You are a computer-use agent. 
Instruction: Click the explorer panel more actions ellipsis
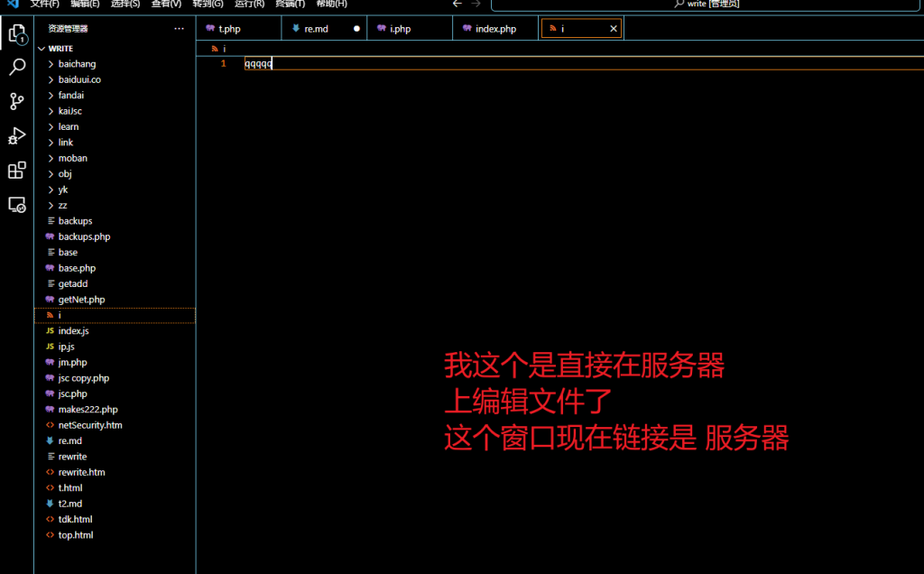[179, 29]
